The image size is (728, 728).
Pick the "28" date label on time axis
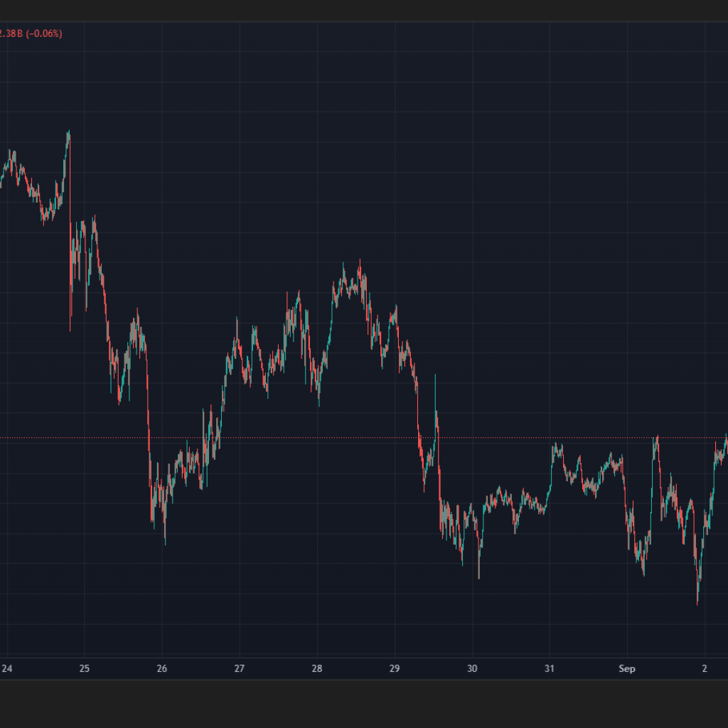316,668
